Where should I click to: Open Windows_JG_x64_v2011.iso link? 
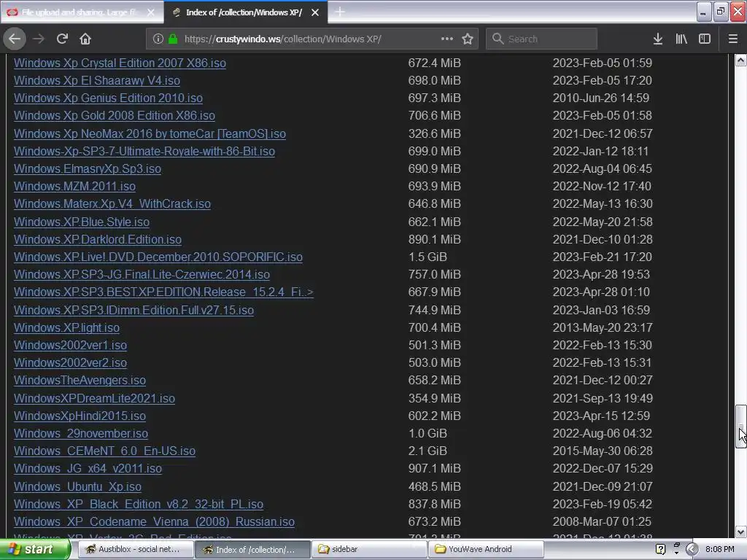click(88, 469)
